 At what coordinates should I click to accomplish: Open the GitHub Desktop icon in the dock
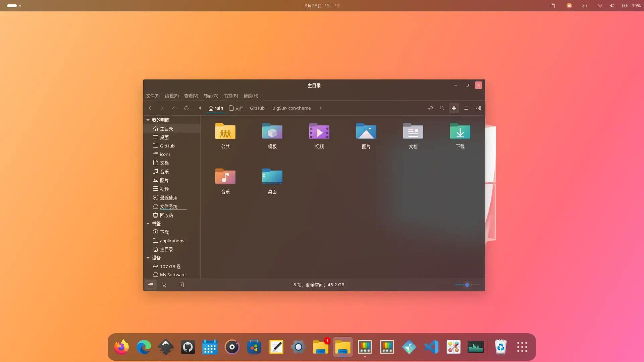[187, 347]
